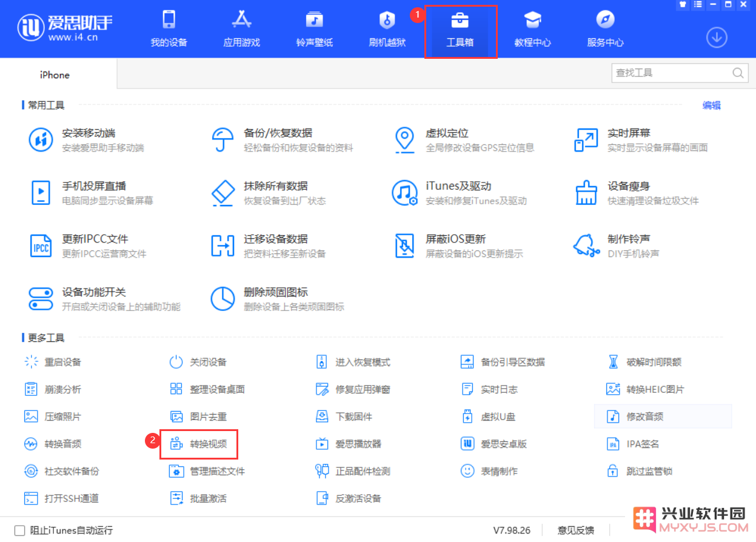756x542 pixels.
Task: Open 手机投屏直播 tool
Action: click(91, 193)
